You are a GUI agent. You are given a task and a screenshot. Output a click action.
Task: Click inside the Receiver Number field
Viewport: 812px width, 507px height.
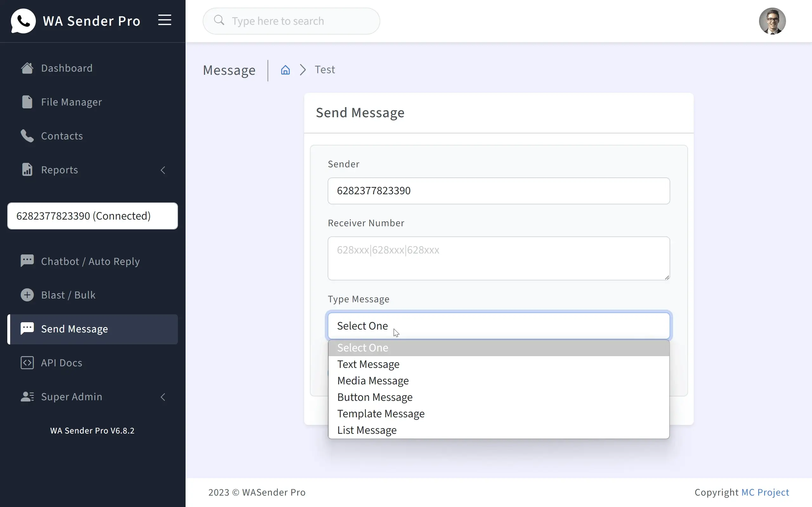point(498,258)
